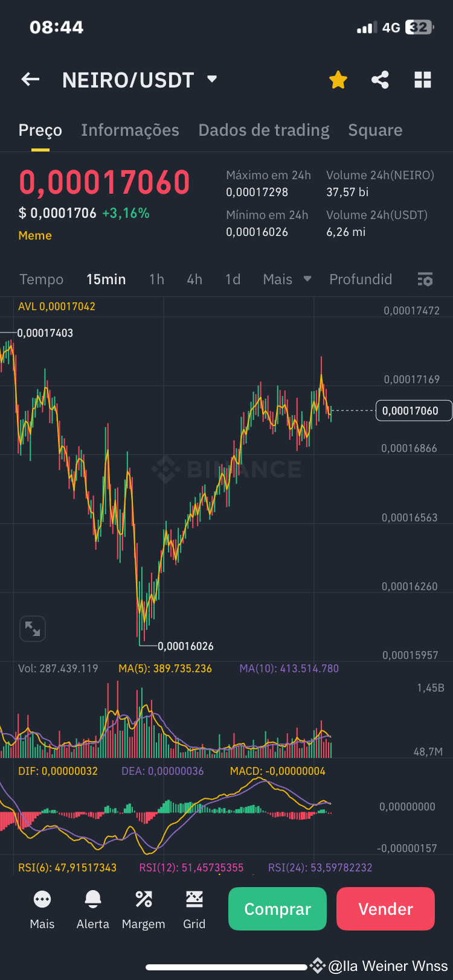Screen dimensions: 453x980
Task: Open the Square tab
Action: (375, 130)
